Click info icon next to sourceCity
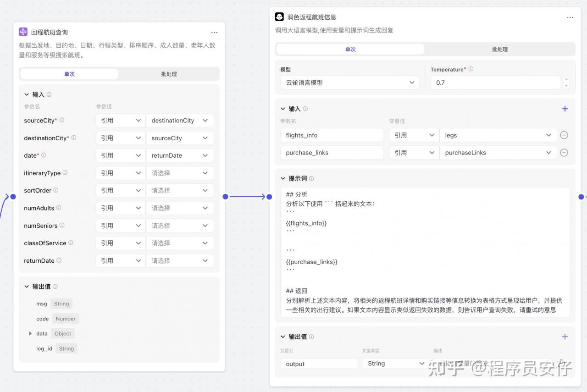The height and width of the screenshot is (392, 587). click(62, 120)
